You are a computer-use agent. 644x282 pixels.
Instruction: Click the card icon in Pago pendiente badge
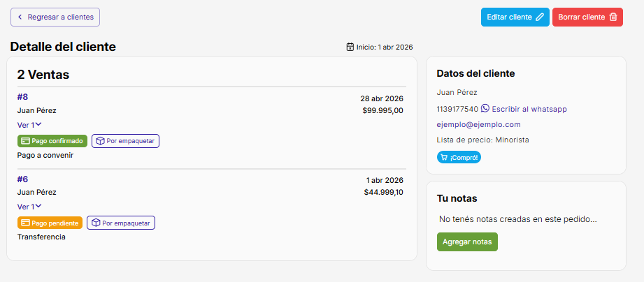[x=25, y=223]
